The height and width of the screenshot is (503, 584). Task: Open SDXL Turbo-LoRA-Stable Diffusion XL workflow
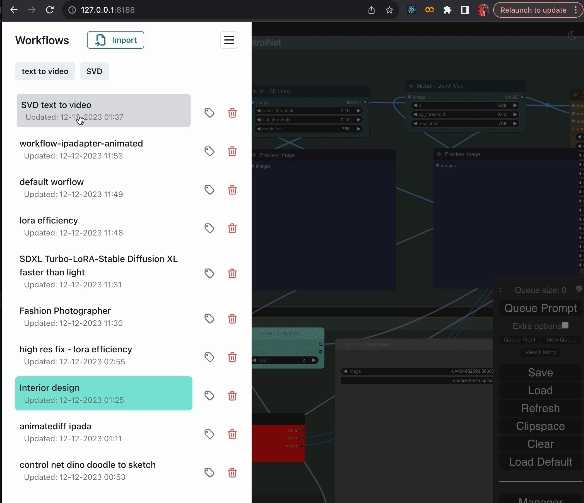(x=104, y=271)
